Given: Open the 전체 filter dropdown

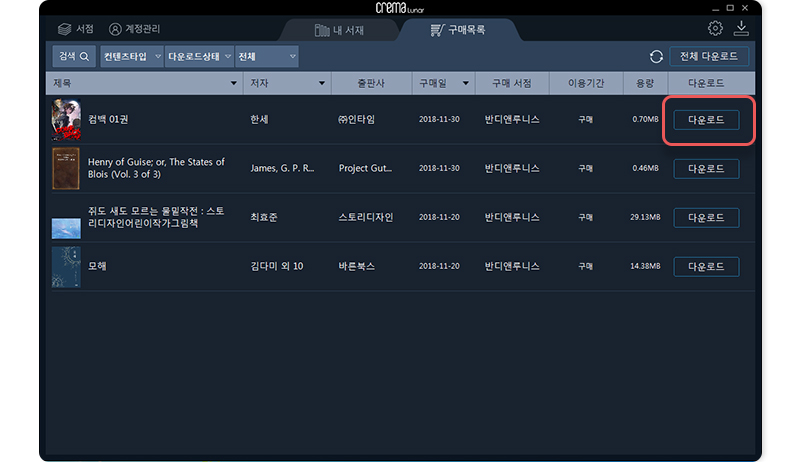Looking at the screenshot, I should [266, 57].
